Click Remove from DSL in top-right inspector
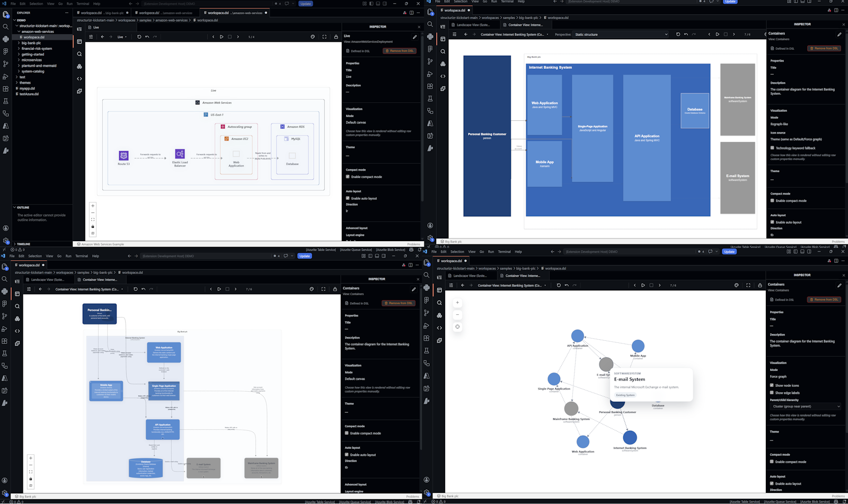 [x=824, y=48]
